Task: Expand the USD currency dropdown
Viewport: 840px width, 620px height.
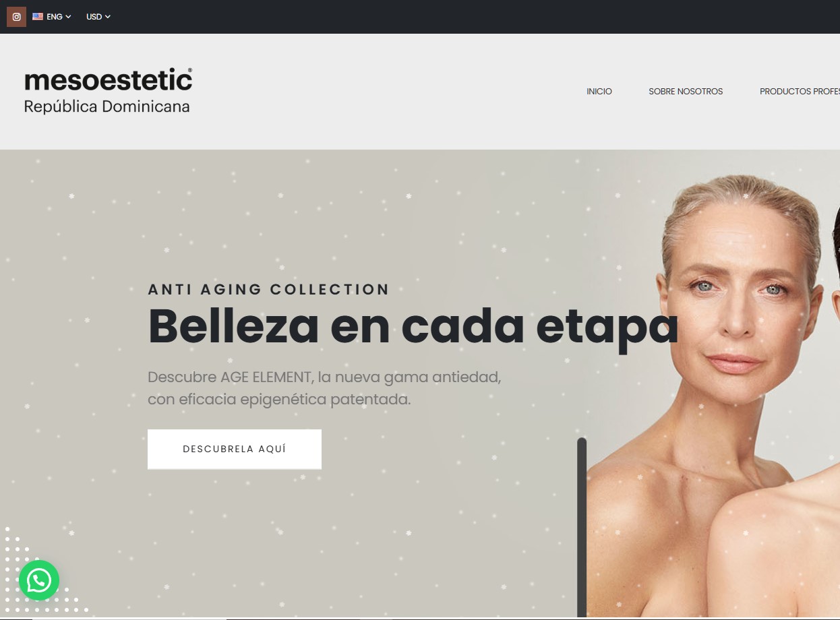Action: [98, 17]
